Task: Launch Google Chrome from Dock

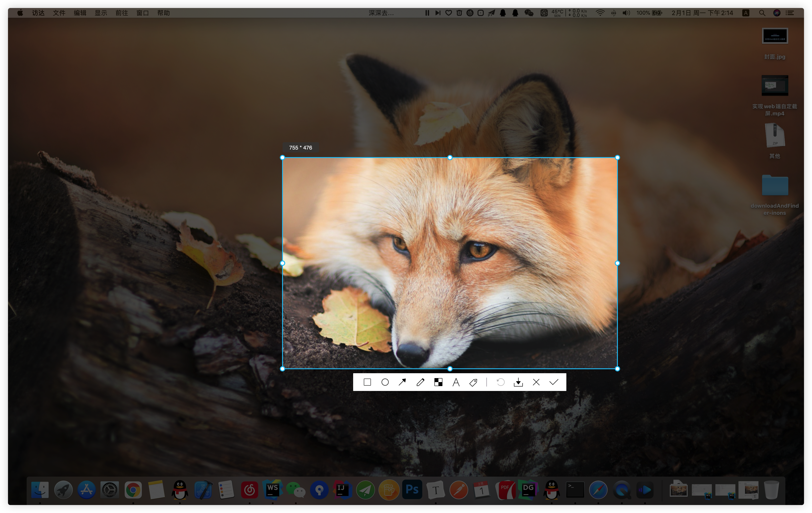Action: point(133,490)
